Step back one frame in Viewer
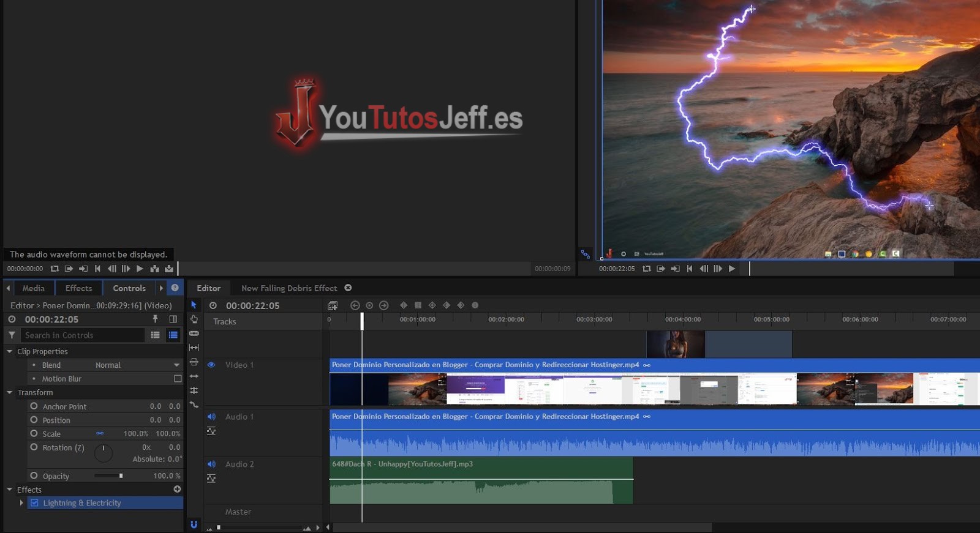The height and width of the screenshot is (533, 980). [704, 269]
